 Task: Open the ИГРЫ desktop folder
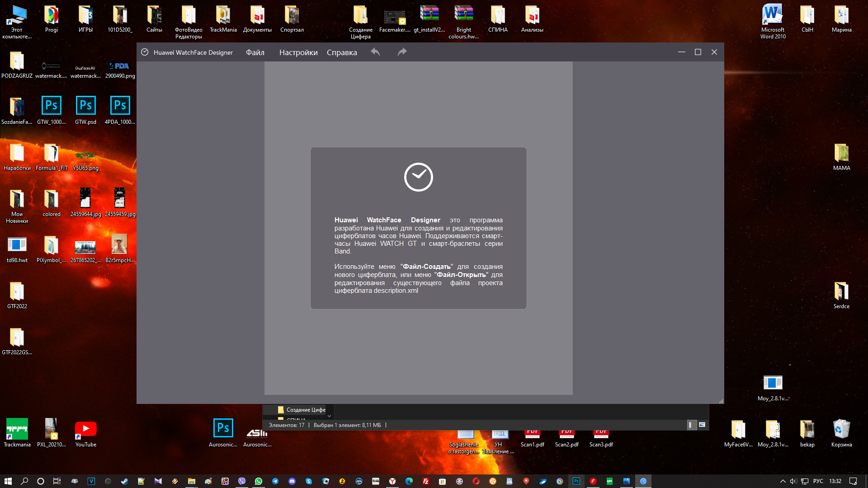pyautogui.click(x=86, y=19)
